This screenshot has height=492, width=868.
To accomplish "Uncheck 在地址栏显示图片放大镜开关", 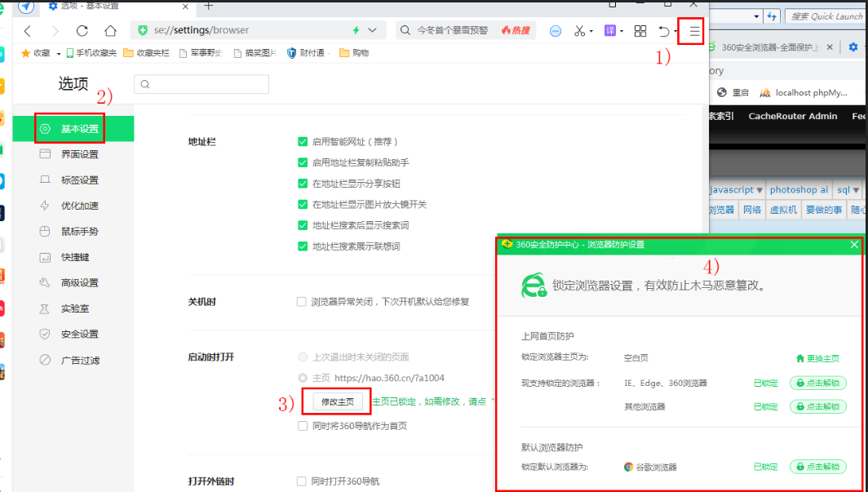I will [x=302, y=205].
